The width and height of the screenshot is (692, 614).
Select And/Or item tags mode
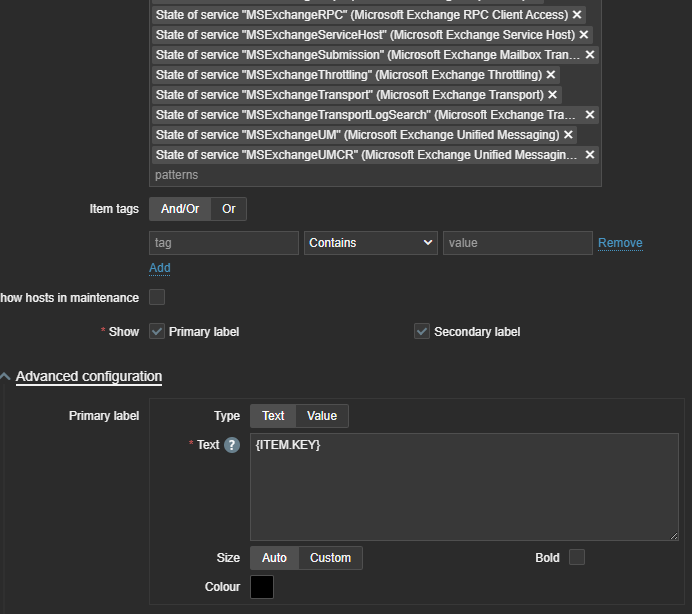tap(180, 209)
